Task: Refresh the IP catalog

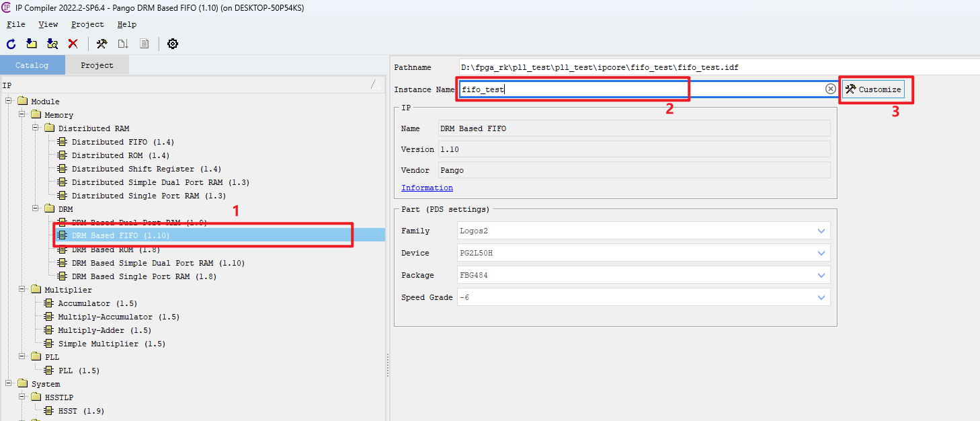Action: tap(10, 44)
